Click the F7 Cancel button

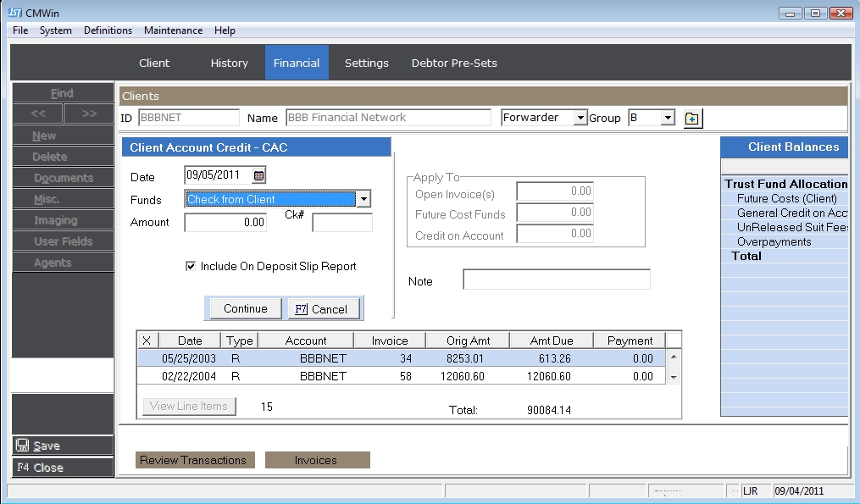coord(325,309)
